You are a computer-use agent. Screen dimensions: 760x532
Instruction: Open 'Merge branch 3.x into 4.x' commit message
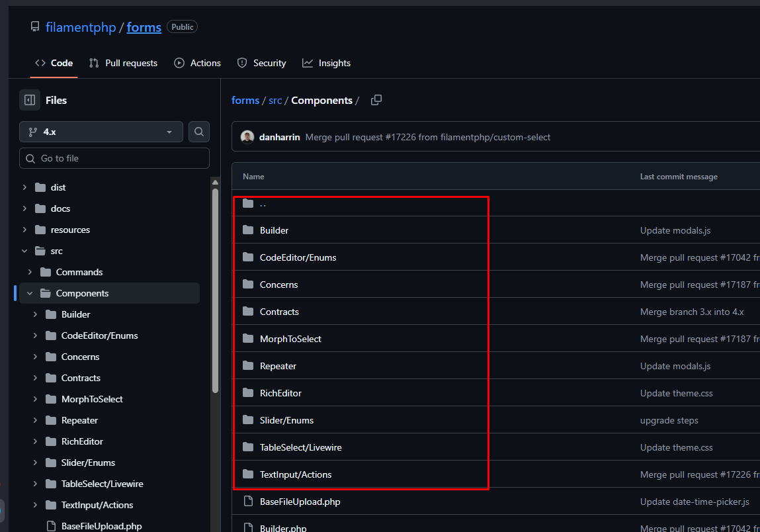click(692, 312)
